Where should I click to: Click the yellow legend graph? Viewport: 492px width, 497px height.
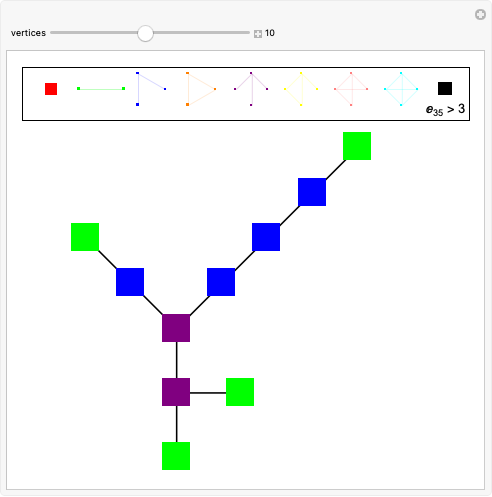[x=301, y=89]
